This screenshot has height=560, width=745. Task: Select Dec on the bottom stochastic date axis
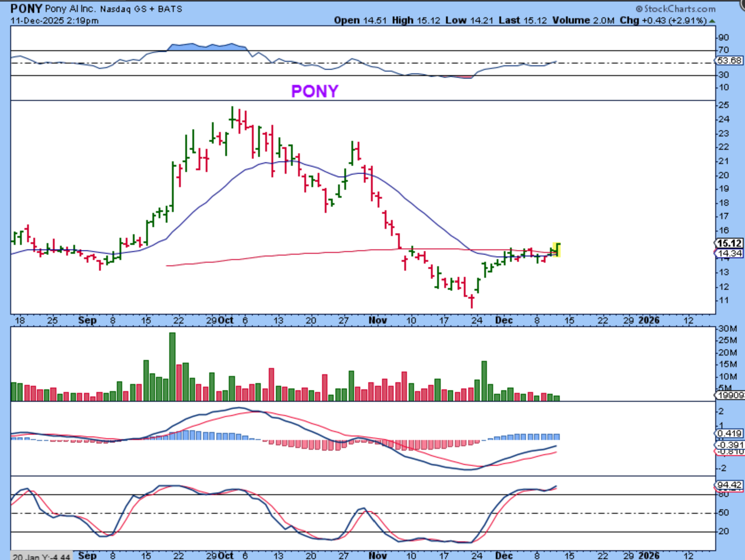click(504, 556)
